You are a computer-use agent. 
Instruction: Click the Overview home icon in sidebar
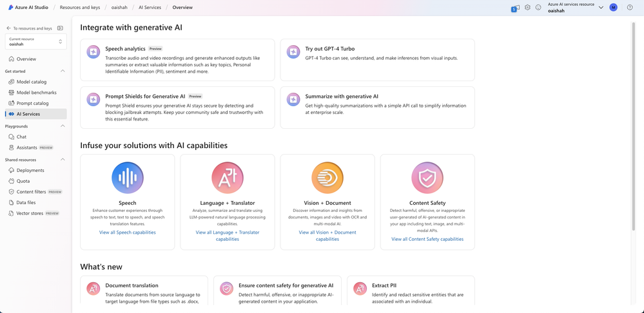[x=12, y=59]
